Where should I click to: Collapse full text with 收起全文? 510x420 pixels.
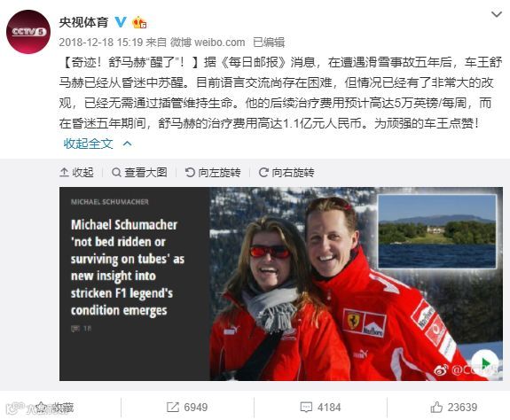point(88,144)
